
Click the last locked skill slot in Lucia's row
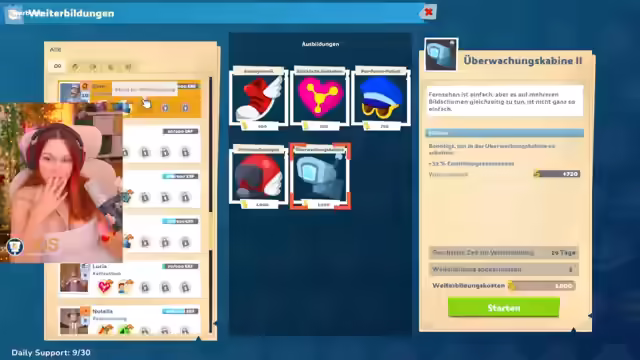[185, 287]
